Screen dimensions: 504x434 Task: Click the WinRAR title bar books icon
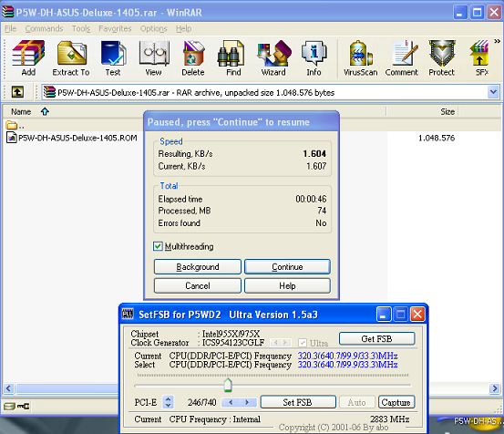coord(7,12)
